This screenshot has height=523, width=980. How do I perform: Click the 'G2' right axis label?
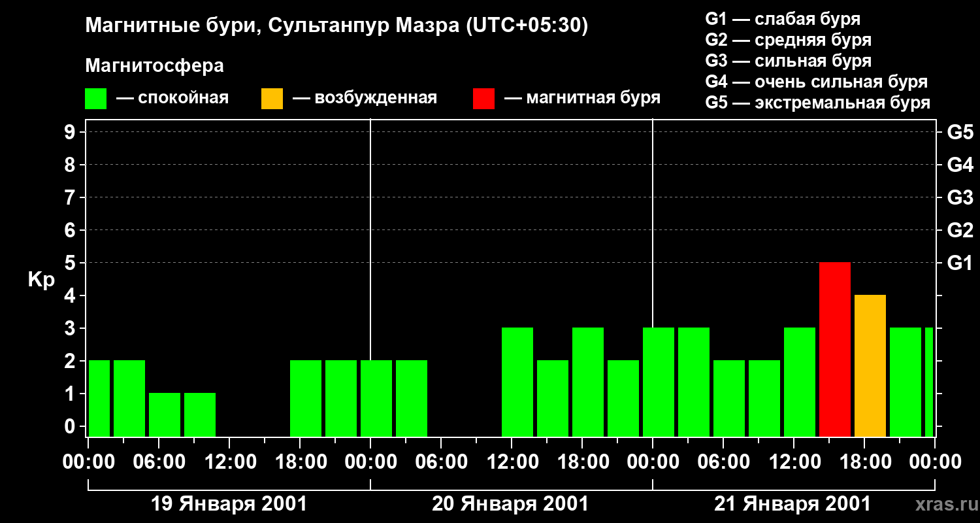coord(960,231)
